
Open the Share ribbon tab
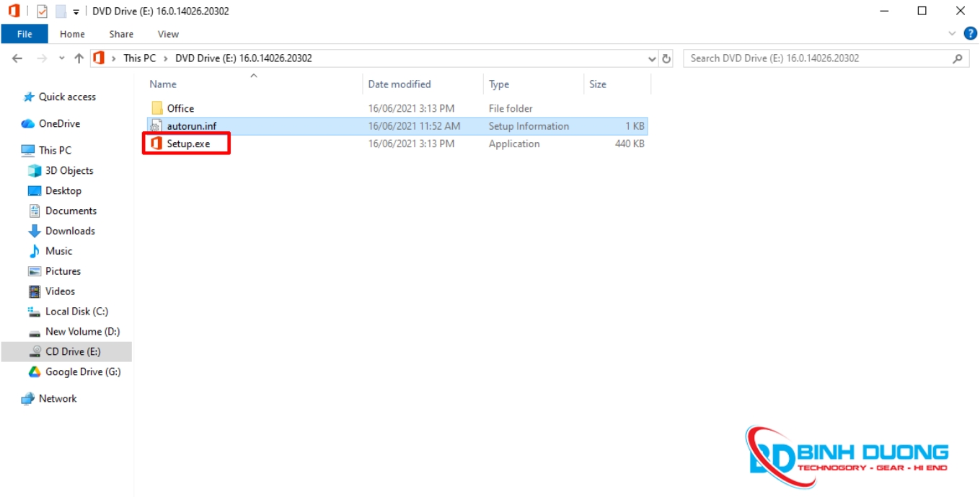click(x=121, y=34)
